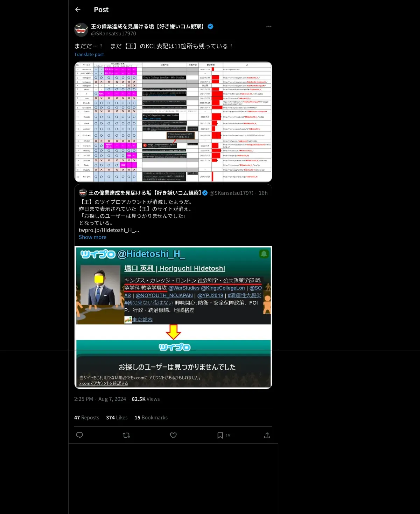
Task: Click the 82.5K Views count
Action: pyautogui.click(x=146, y=399)
